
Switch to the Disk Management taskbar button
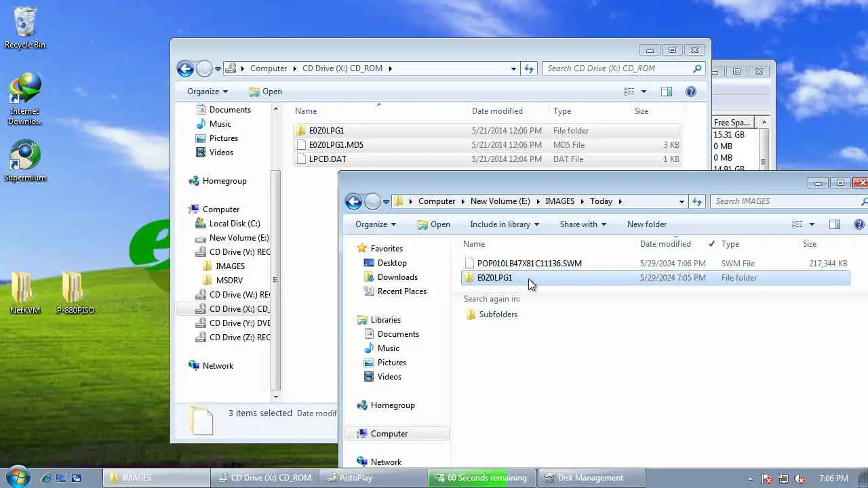591,478
